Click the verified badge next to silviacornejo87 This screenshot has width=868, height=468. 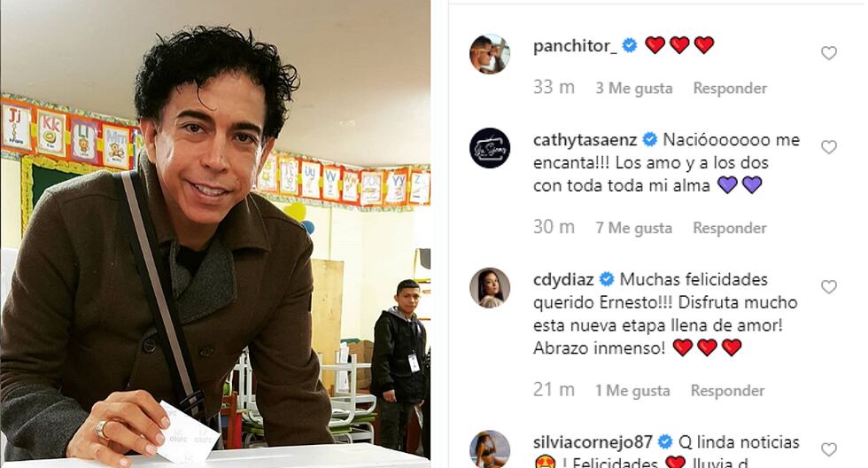click(x=665, y=442)
